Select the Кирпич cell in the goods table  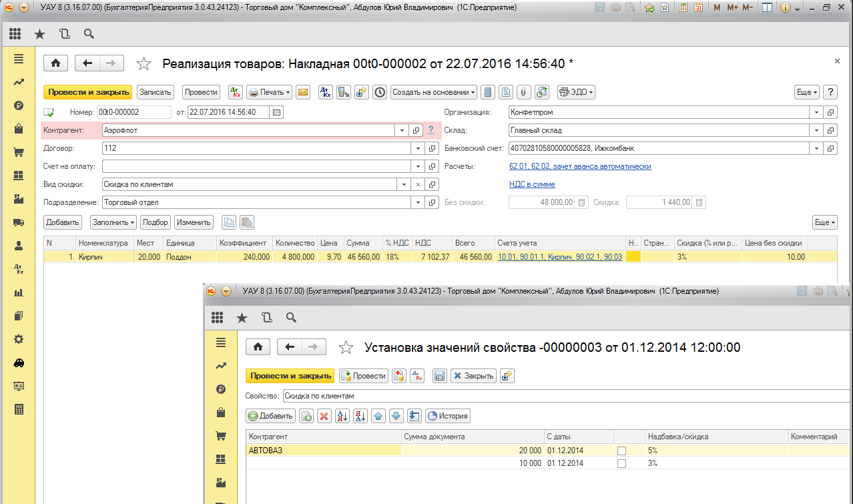coord(104,256)
